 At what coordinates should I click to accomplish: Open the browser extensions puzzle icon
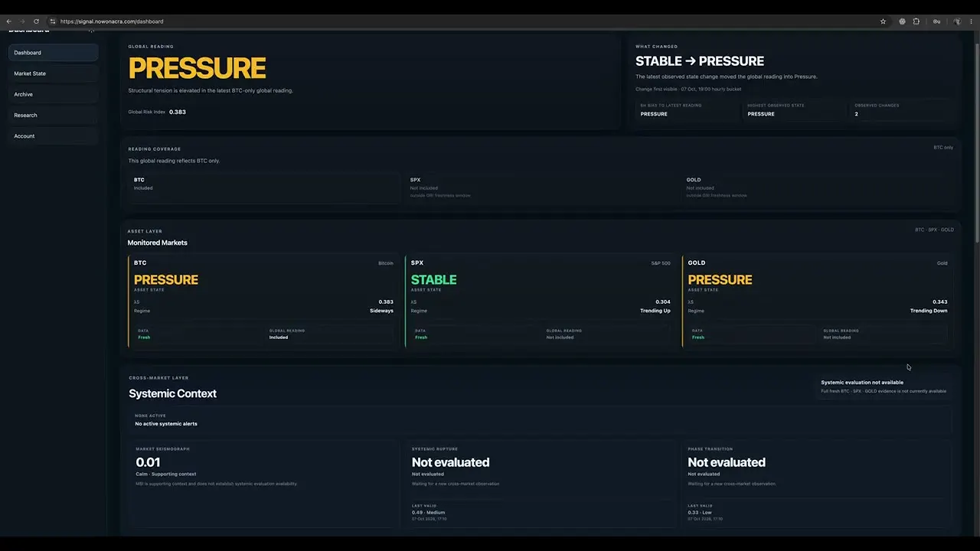pyautogui.click(x=916, y=21)
